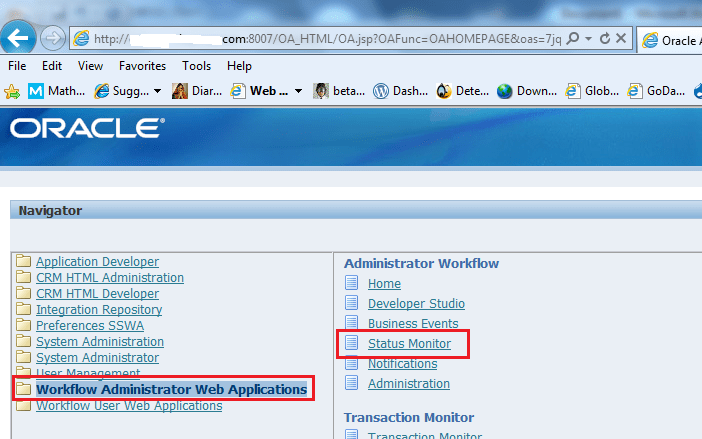Open the Down... globe bookmark
702x439 pixels.
tap(526, 91)
